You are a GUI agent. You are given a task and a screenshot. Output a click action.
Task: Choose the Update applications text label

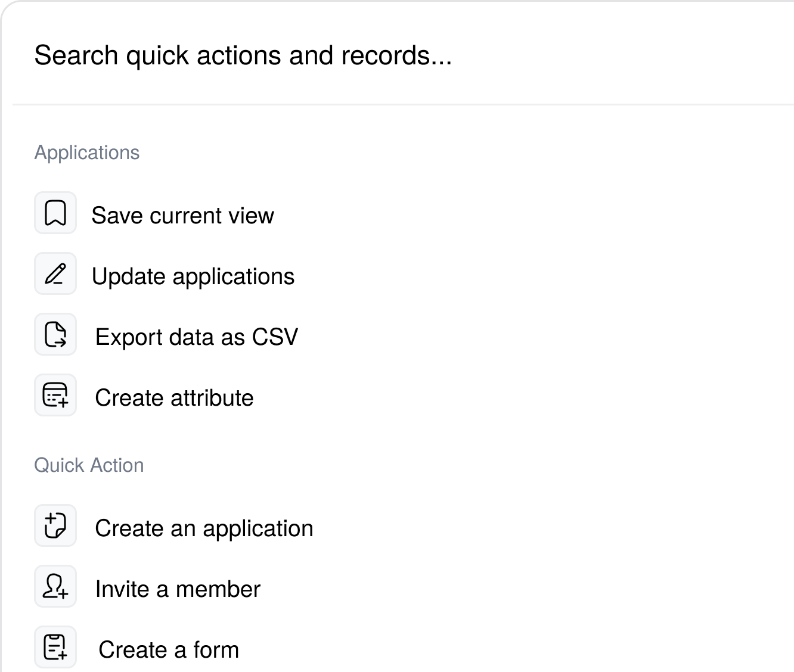pos(193,276)
